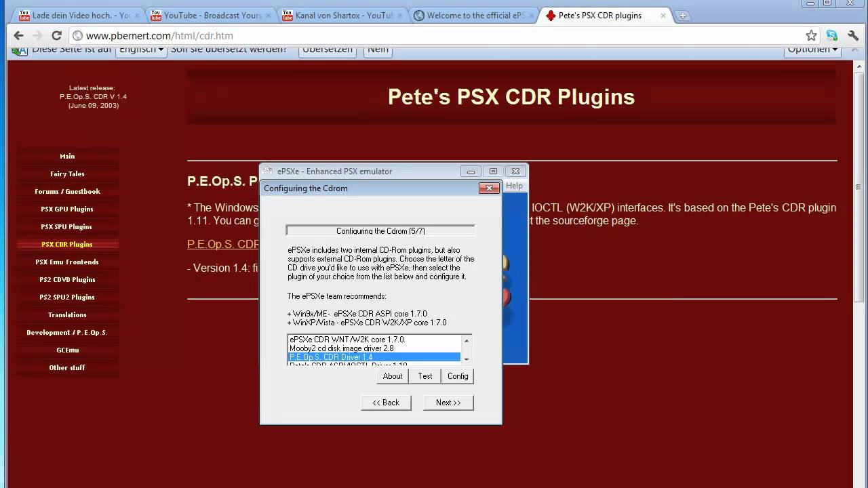Image resolution: width=868 pixels, height=488 pixels.
Task: Maximize the ePSXe emulator window
Action: point(493,171)
